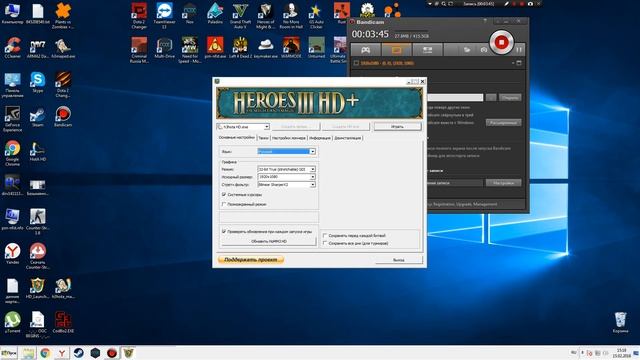
Task: Open Yandex browser from taskbar
Action: pyautogui.click(x=62, y=353)
